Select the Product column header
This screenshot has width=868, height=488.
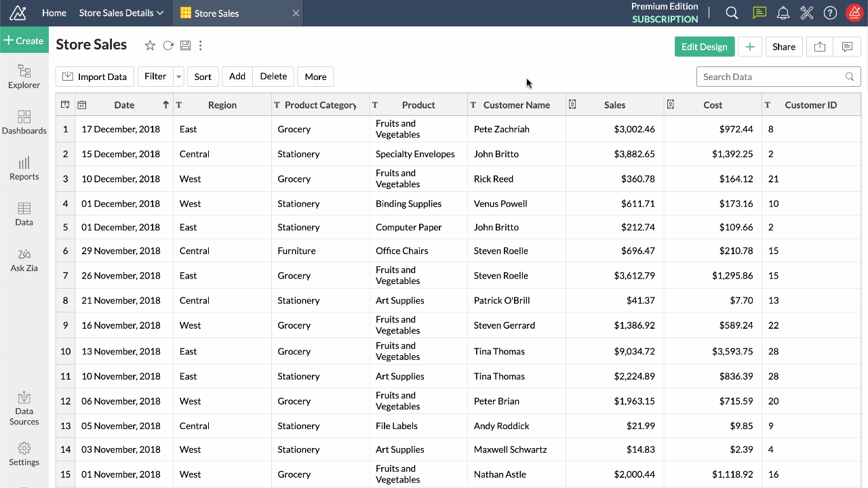point(418,105)
